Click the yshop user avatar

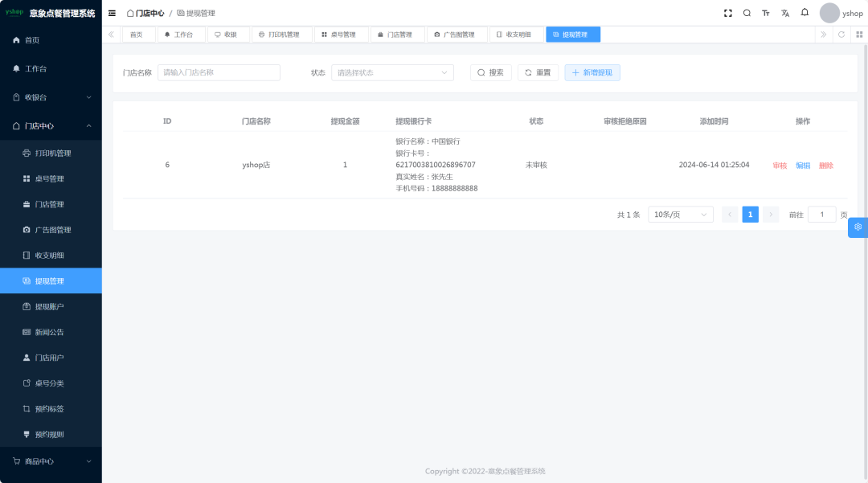point(829,14)
